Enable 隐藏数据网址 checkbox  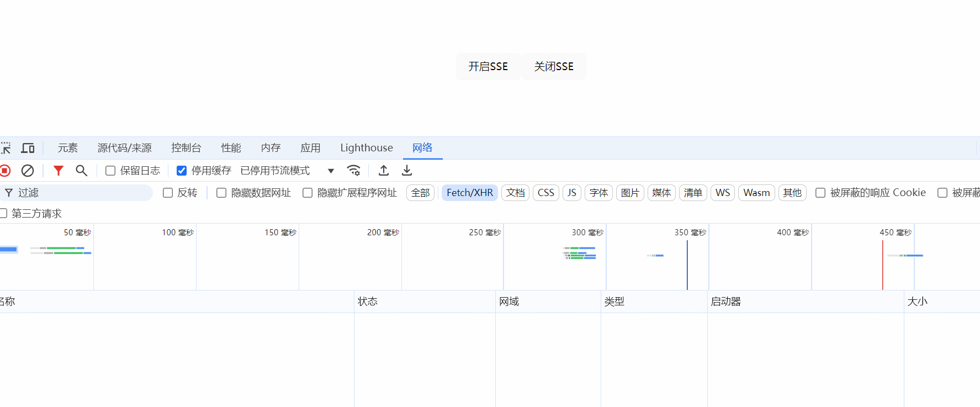[x=221, y=193]
